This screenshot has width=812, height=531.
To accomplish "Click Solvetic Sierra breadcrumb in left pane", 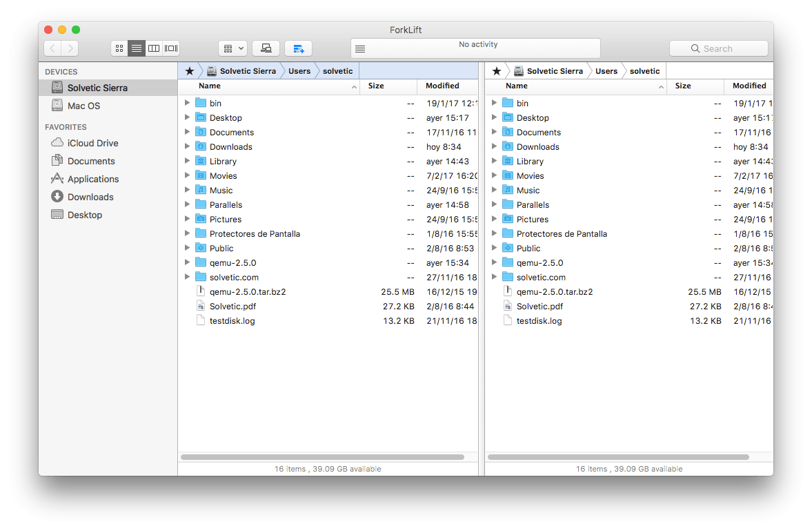I will [242, 71].
